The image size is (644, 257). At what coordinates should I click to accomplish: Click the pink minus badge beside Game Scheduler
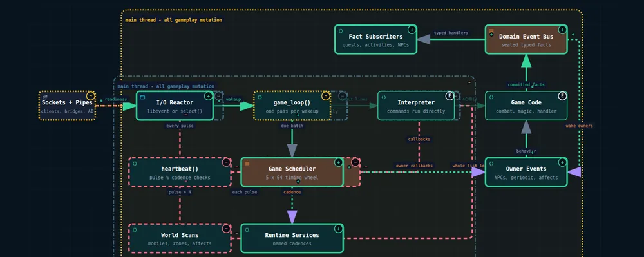355,162
